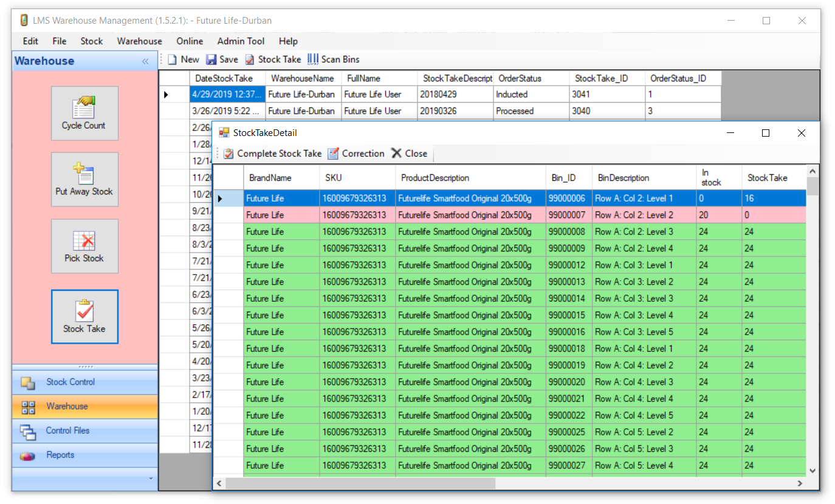The width and height of the screenshot is (835, 504).
Task: Click the detail grid horizontal scrollbar thumb
Action: pyautogui.click(x=361, y=483)
